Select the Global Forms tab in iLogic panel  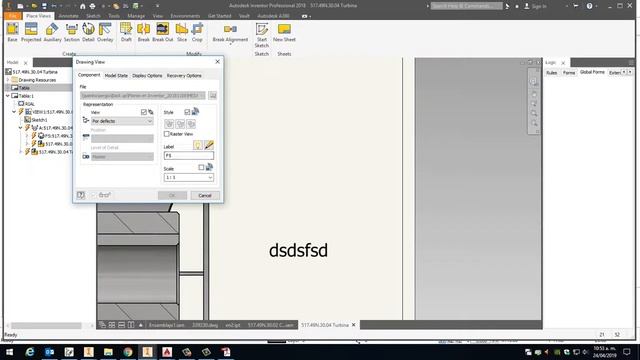point(592,72)
